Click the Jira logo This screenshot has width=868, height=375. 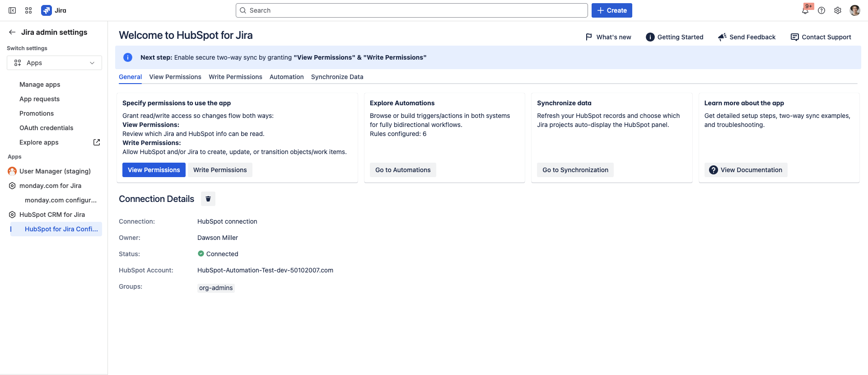(54, 10)
